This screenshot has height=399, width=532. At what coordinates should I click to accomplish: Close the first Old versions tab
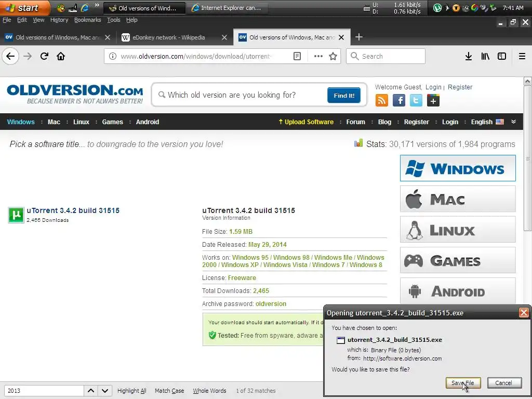coord(108,37)
